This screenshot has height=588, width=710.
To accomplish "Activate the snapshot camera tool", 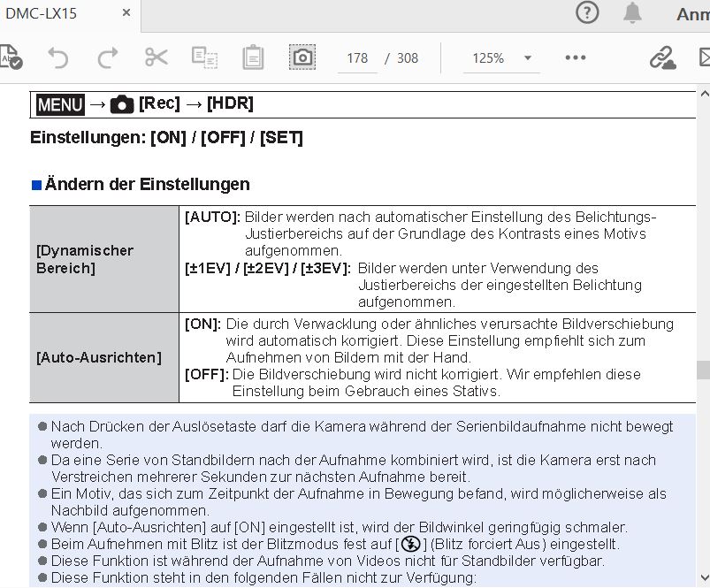I will [x=302, y=57].
